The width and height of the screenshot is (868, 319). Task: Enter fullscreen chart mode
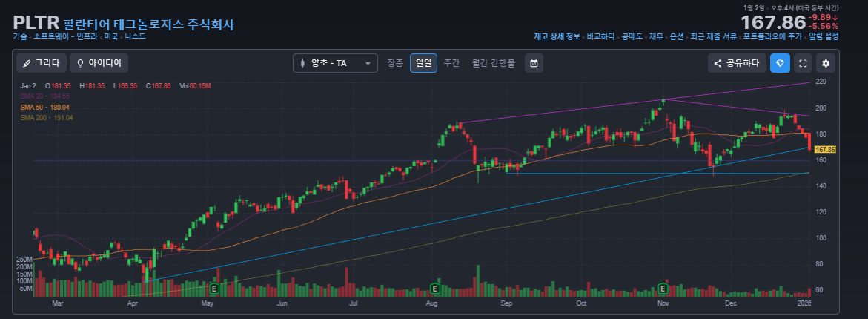click(x=803, y=63)
